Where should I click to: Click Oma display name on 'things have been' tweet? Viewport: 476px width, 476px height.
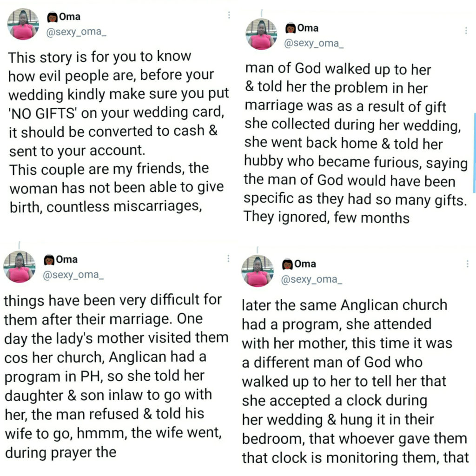coord(67,259)
